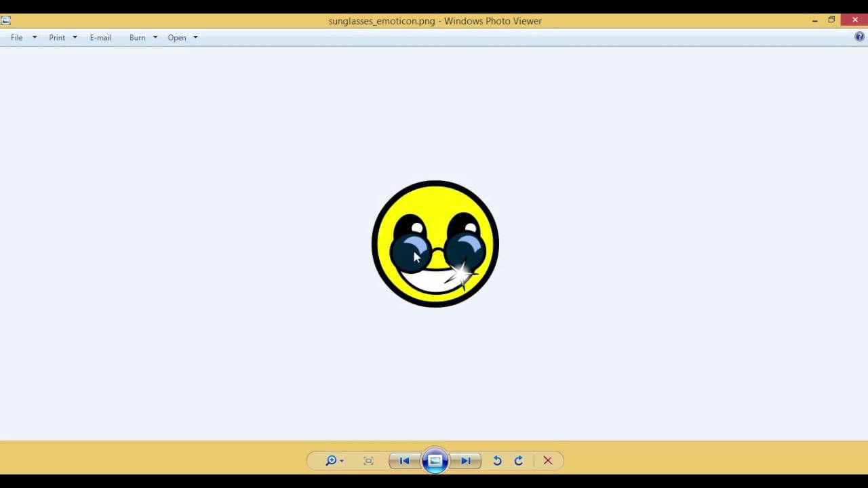868x488 pixels.
Task: Expand the File menu dropdown arrow
Action: (34, 37)
